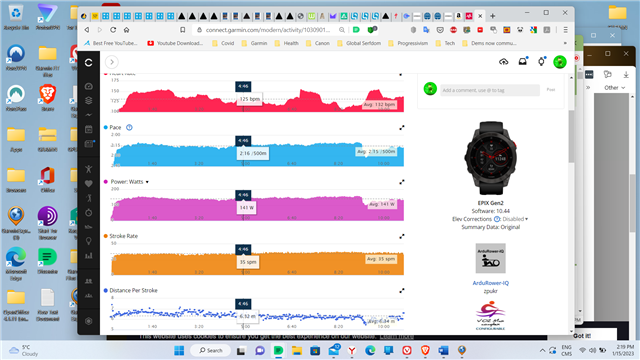Screen dimensions: 640x360
Task: Click the address bar URL
Action: pyautogui.click(x=267, y=30)
